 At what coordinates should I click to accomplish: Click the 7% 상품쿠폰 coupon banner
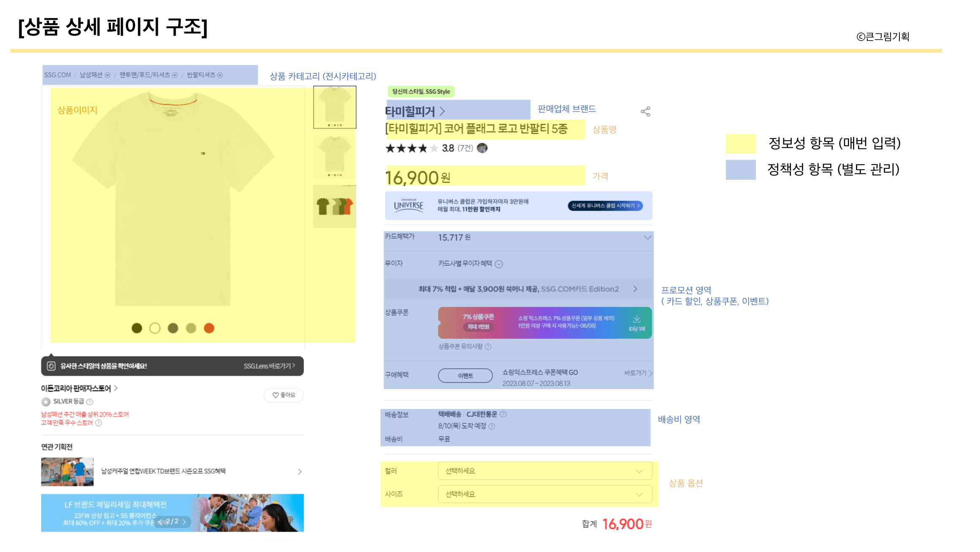(x=545, y=323)
